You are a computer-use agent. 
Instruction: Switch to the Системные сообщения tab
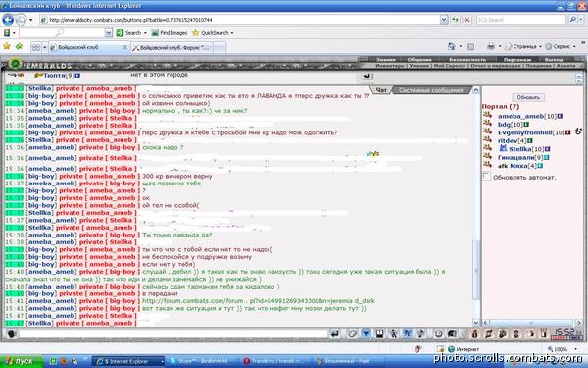coord(430,90)
